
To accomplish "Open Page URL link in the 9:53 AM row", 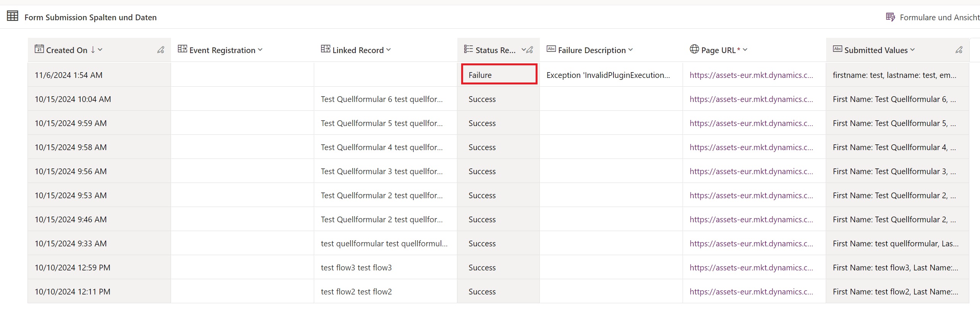I will 751,196.
